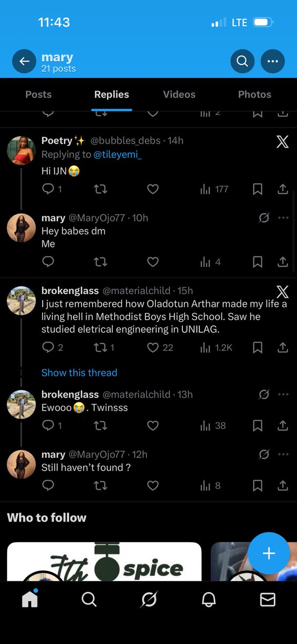The height and width of the screenshot is (644, 297).
Task: Open Grok icon in bottom navigation
Action: click(149, 599)
